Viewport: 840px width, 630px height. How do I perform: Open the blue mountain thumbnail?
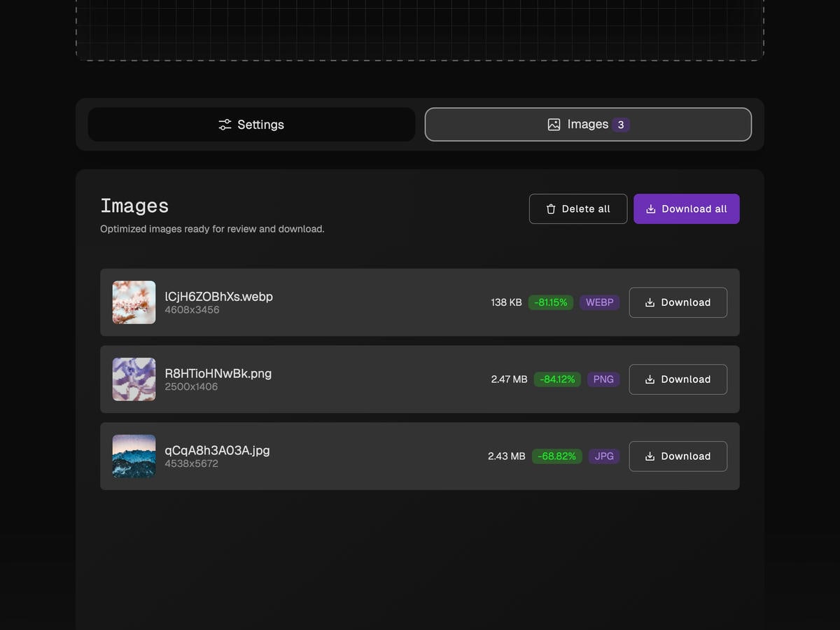(x=134, y=456)
